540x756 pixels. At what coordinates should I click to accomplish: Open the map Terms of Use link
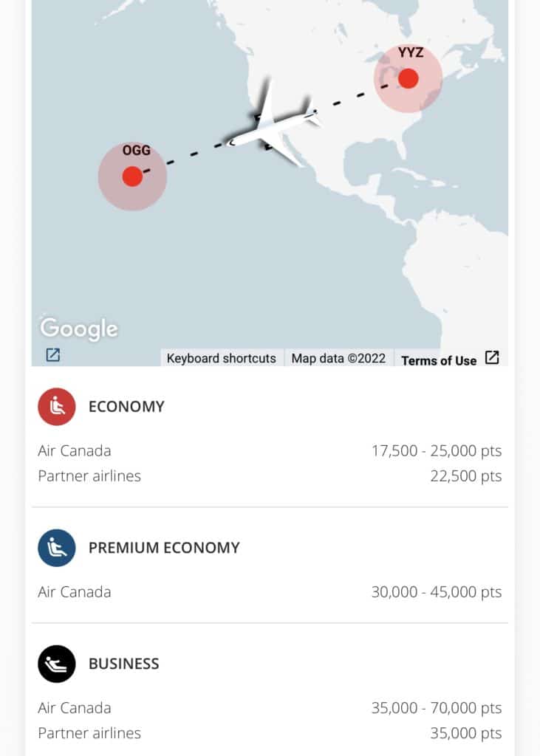tap(438, 360)
